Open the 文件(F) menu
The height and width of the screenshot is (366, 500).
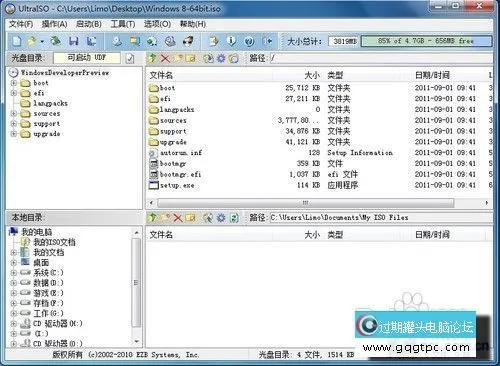pos(21,24)
